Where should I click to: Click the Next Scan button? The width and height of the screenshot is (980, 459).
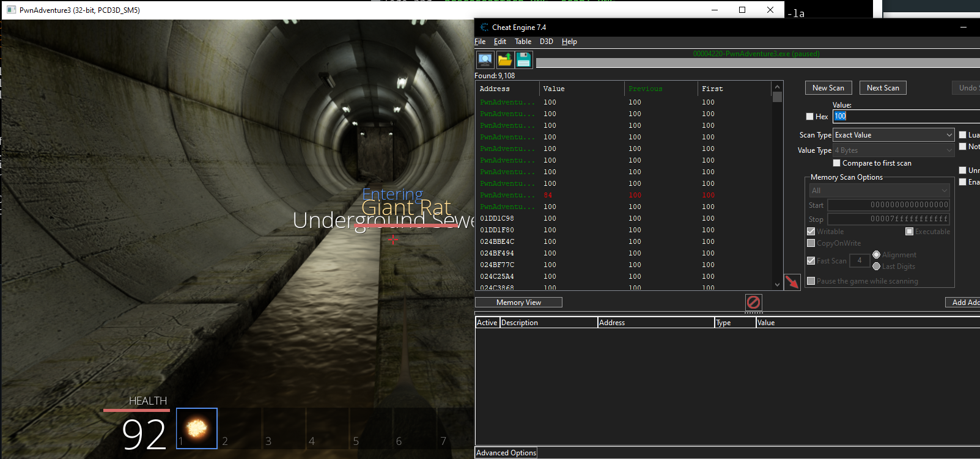[883, 88]
